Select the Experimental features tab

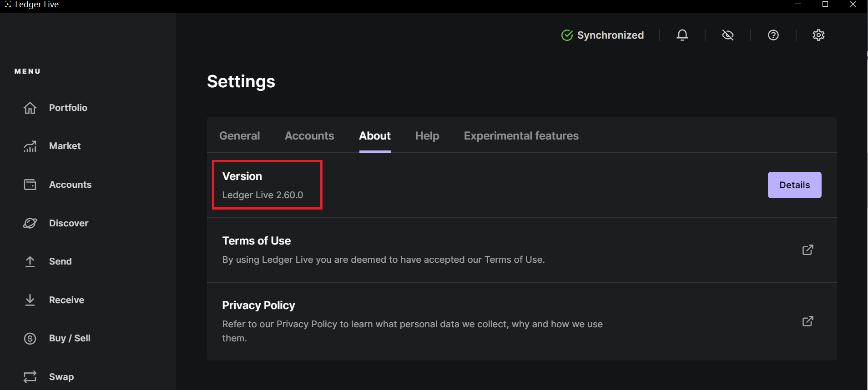tap(521, 136)
